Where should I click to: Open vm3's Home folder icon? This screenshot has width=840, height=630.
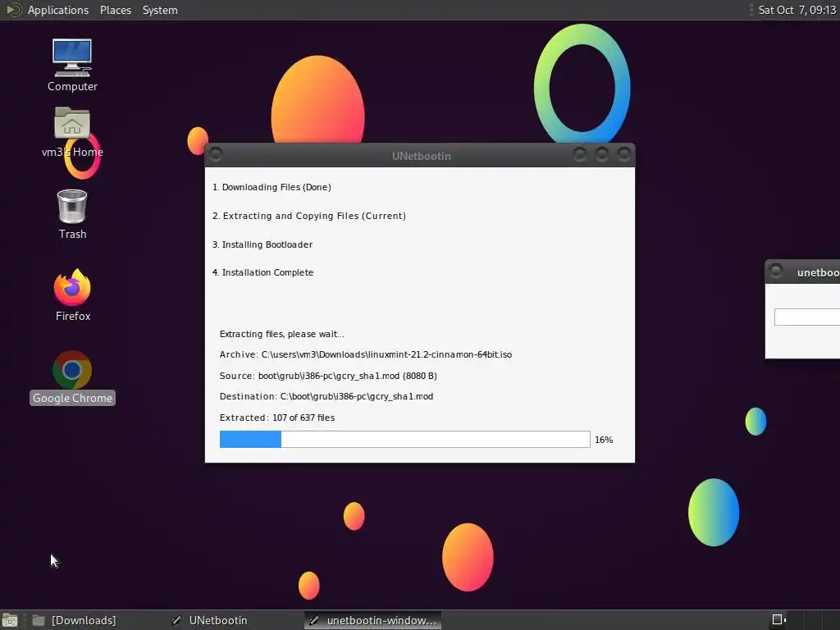(72, 132)
